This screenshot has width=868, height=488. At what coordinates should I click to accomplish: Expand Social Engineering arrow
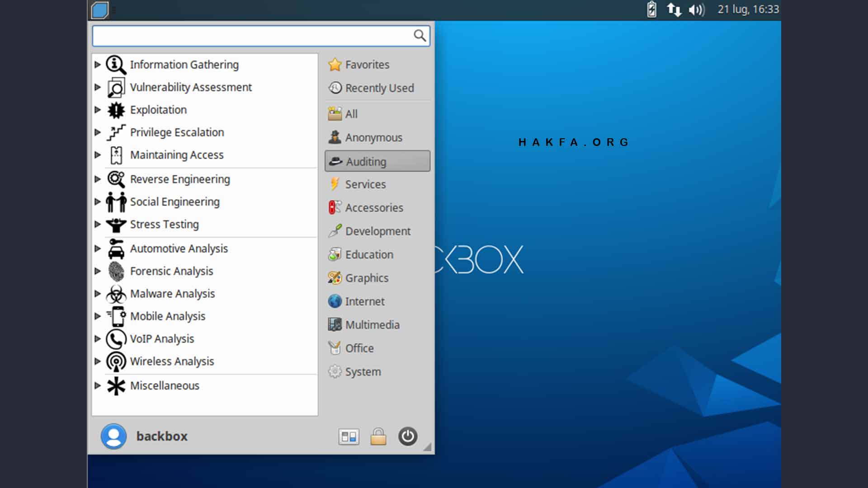97,202
